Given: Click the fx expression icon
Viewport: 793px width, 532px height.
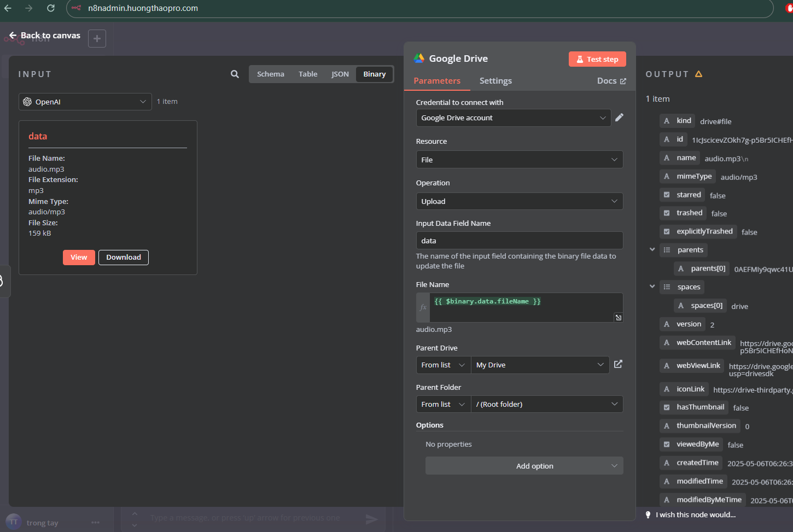Looking at the screenshot, I should tap(423, 307).
